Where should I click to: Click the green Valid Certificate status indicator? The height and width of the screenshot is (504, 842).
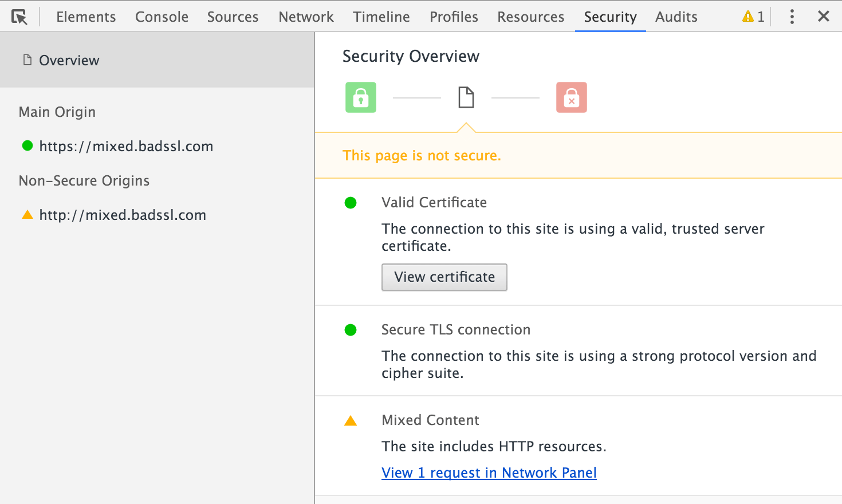click(350, 202)
